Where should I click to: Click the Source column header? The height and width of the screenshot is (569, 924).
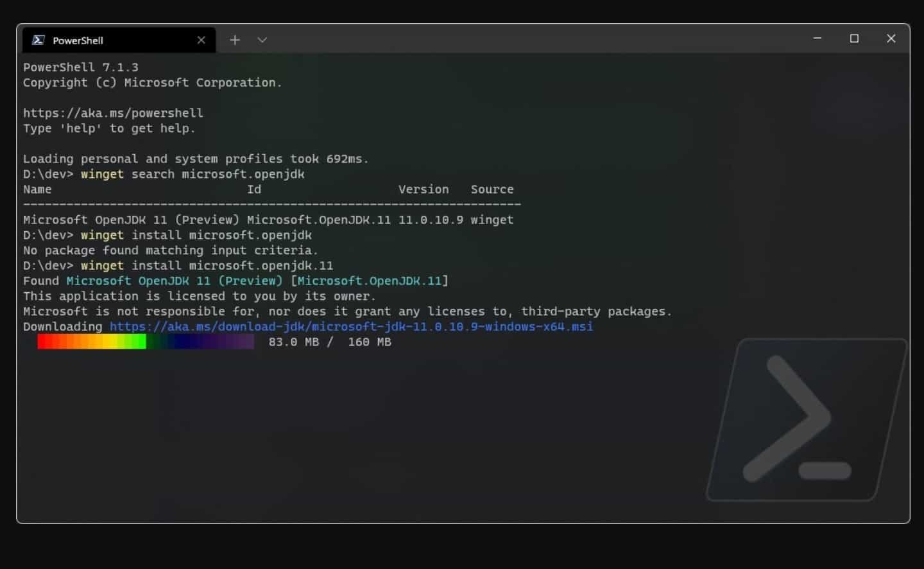pos(492,189)
